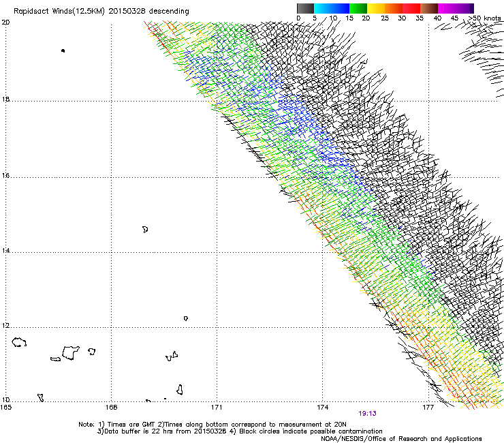Click the orange 25-30 knots color swatch

[x=394, y=8]
